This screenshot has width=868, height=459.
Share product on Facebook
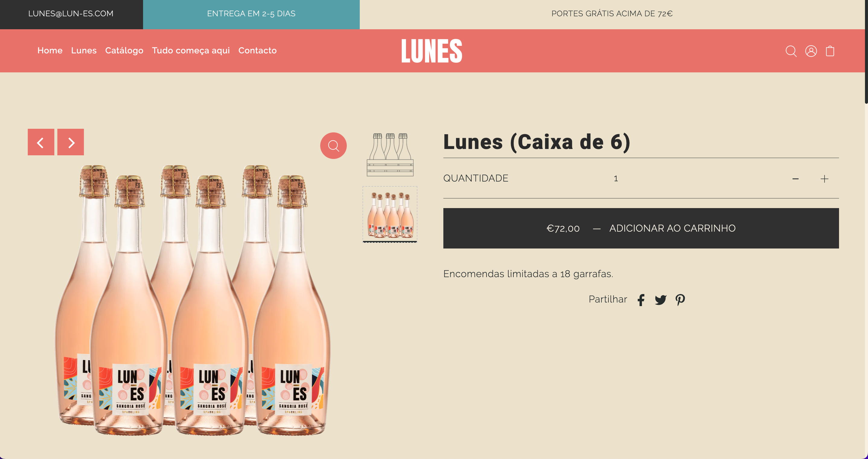point(641,300)
